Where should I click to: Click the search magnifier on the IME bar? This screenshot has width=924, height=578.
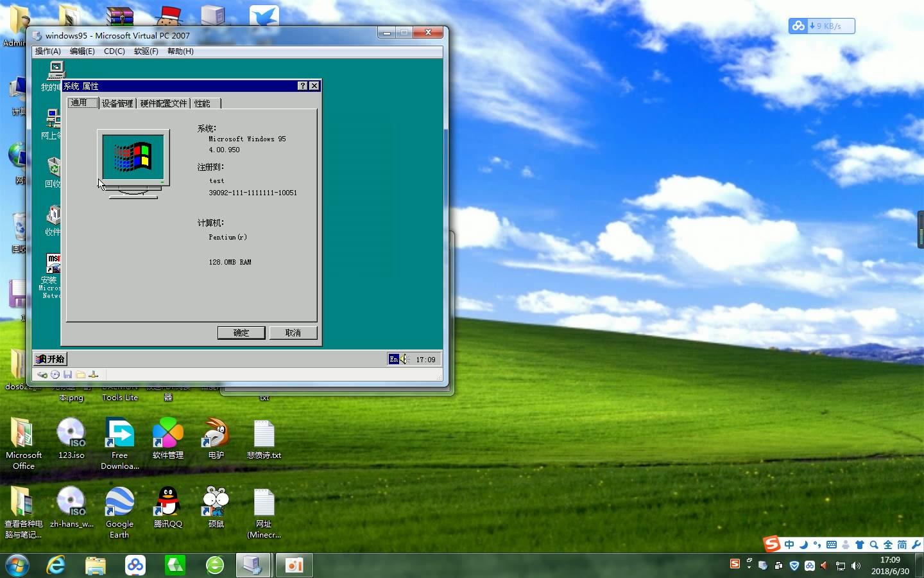point(874,545)
